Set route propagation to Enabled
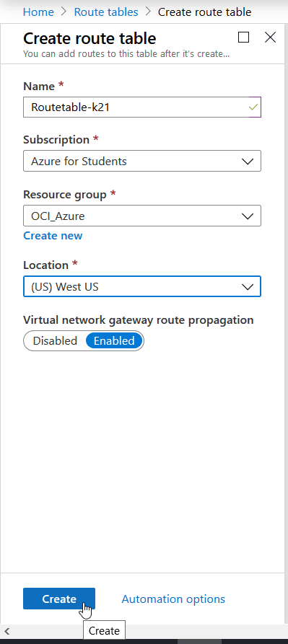 [114, 341]
